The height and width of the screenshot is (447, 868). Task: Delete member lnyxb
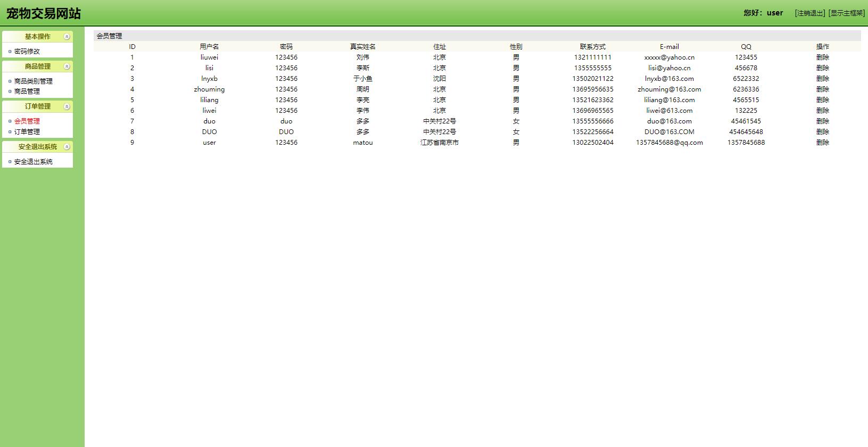click(822, 79)
